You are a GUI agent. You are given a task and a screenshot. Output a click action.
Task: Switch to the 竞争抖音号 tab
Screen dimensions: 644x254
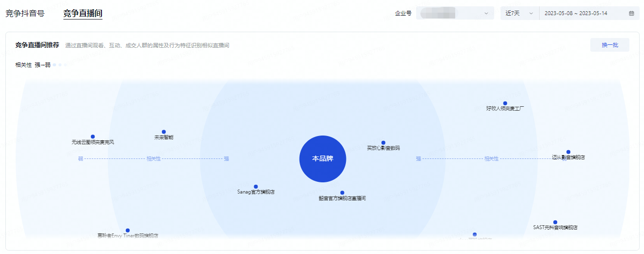click(25, 13)
